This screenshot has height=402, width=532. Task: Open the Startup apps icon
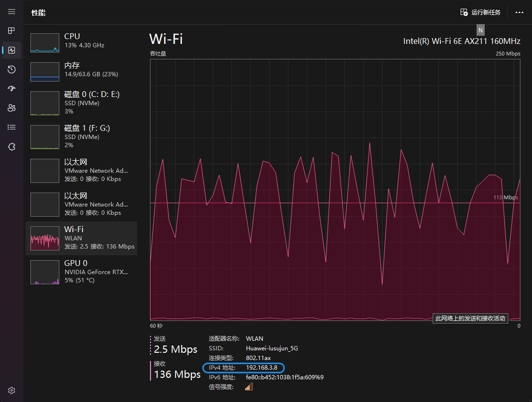12,89
